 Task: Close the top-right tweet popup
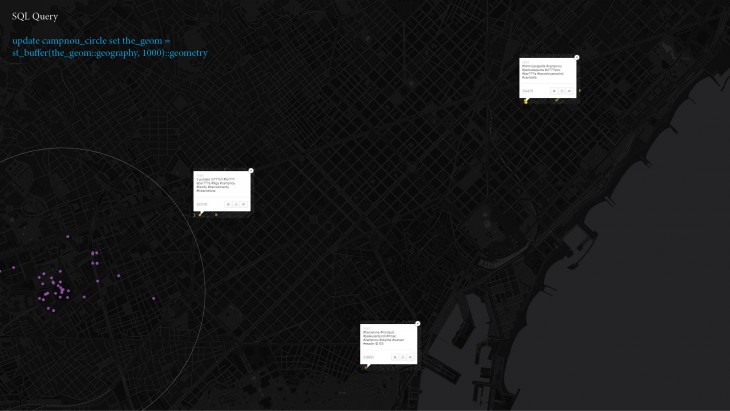tap(577, 58)
